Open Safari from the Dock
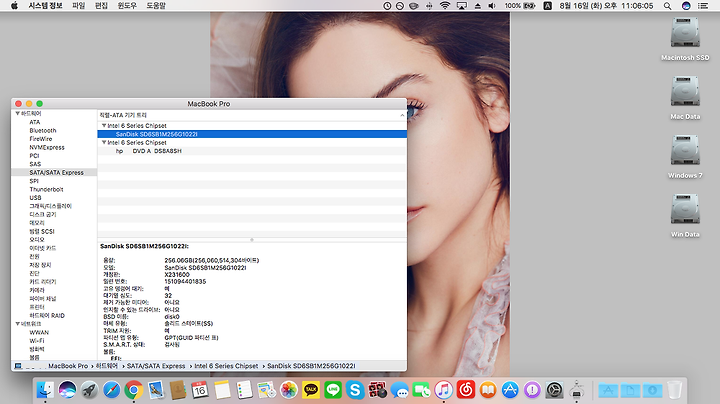This screenshot has width=720, height=404. pos(111,390)
